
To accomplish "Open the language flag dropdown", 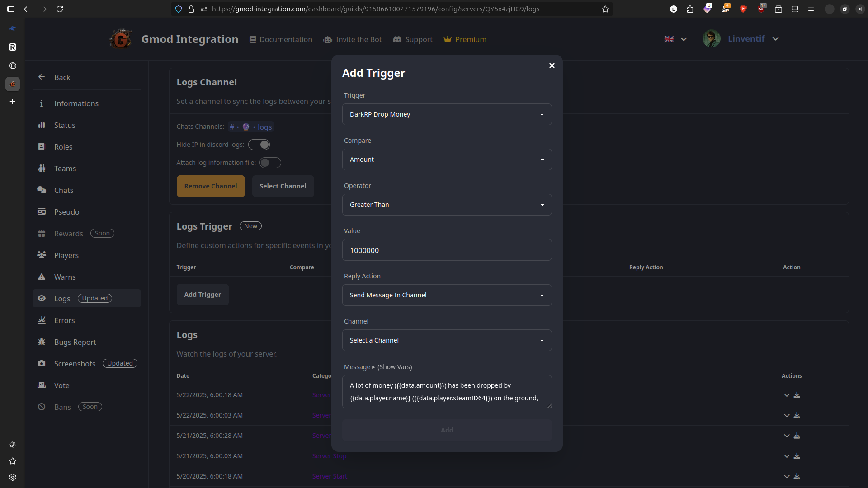I will [x=675, y=39].
